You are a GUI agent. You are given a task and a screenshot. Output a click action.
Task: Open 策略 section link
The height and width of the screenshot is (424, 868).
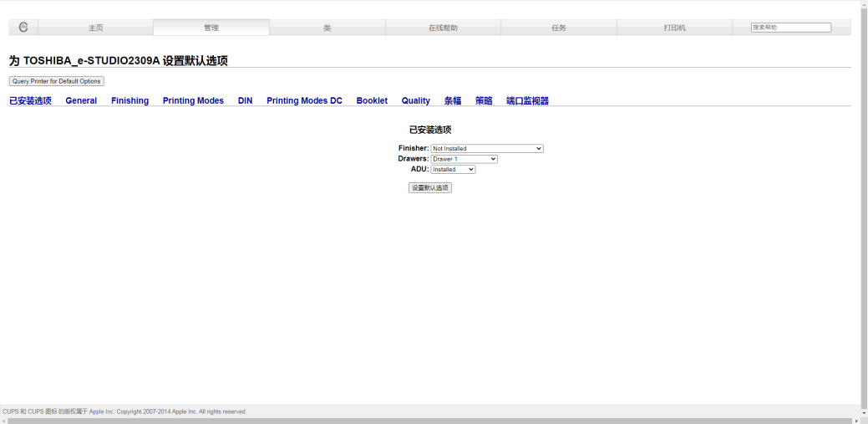pyautogui.click(x=484, y=100)
